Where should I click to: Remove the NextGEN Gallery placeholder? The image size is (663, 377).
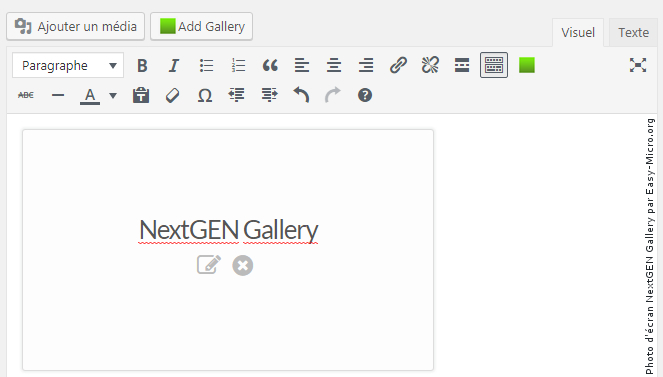pyautogui.click(x=243, y=265)
